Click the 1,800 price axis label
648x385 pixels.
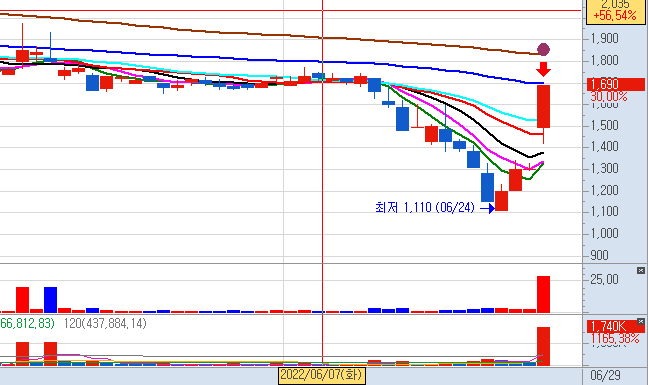pos(605,61)
